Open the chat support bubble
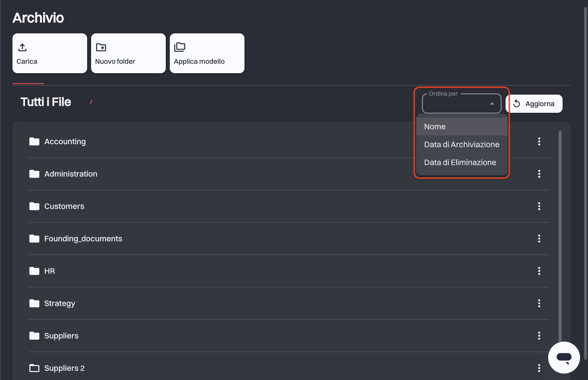Viewport: 588px width, 380px height. [x=564, y=358]
